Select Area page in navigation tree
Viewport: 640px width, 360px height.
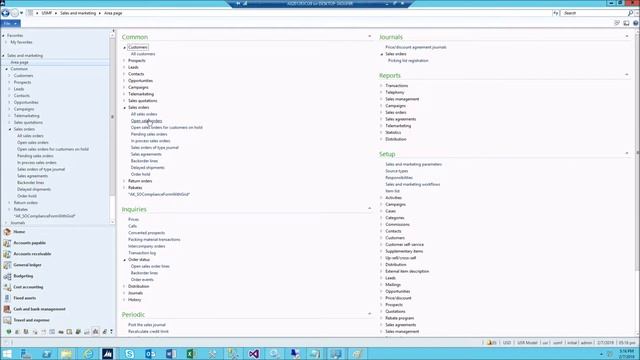coord(19,62)
